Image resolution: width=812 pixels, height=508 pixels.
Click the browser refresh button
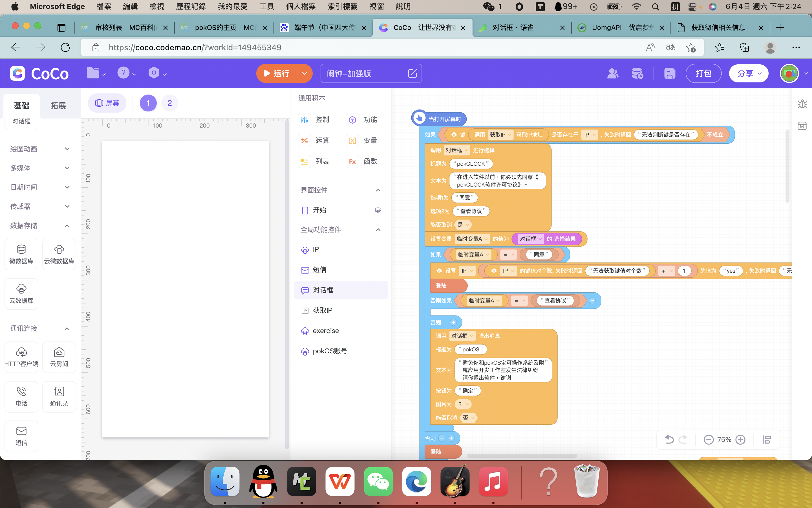pyautogui.click(x=65, y=47)
